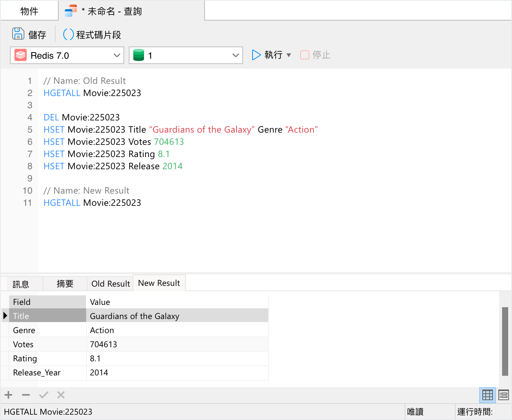The image size is (512, 420).
Task: Open the 摘要 summary tab
Action: tap(64, 283)
